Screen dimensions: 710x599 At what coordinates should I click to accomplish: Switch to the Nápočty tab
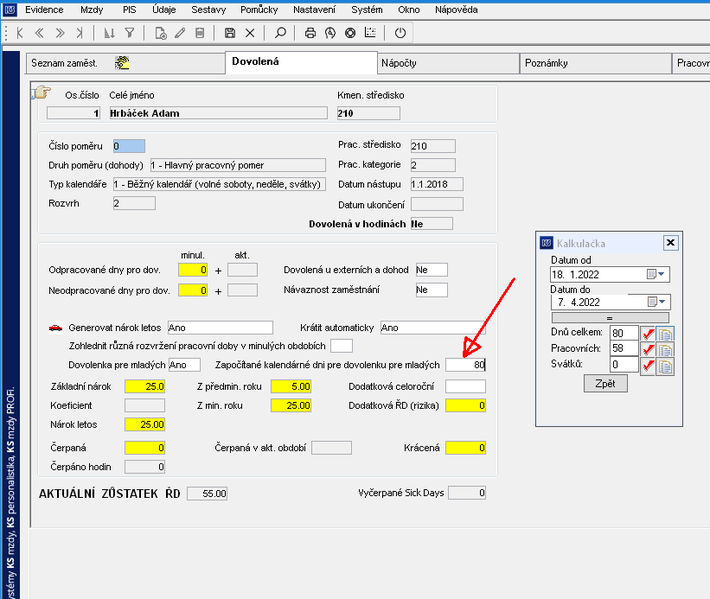tap(448, 63)
